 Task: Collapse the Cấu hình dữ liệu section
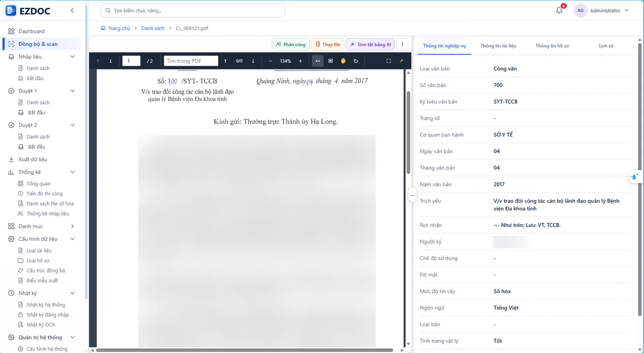(x=72, y=239)
